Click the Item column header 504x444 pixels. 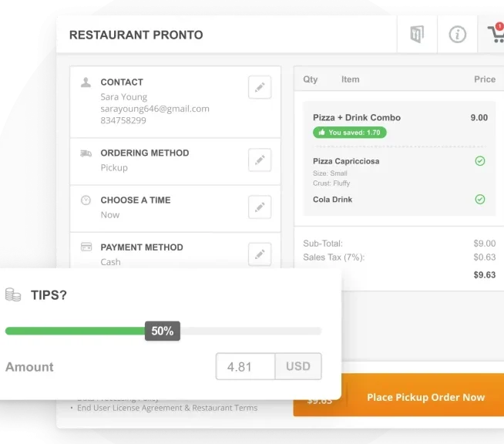pos(351,79)
